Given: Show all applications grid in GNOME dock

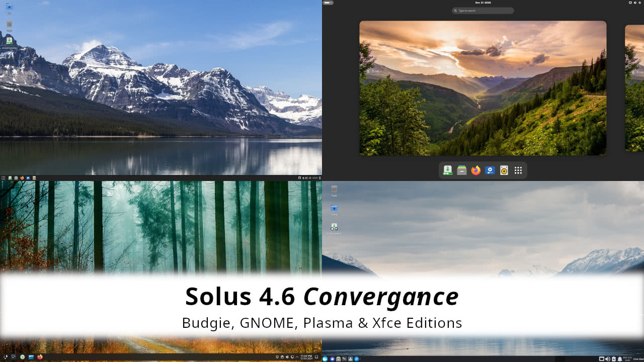Looking at the screenshot, I should pos(518,170).
